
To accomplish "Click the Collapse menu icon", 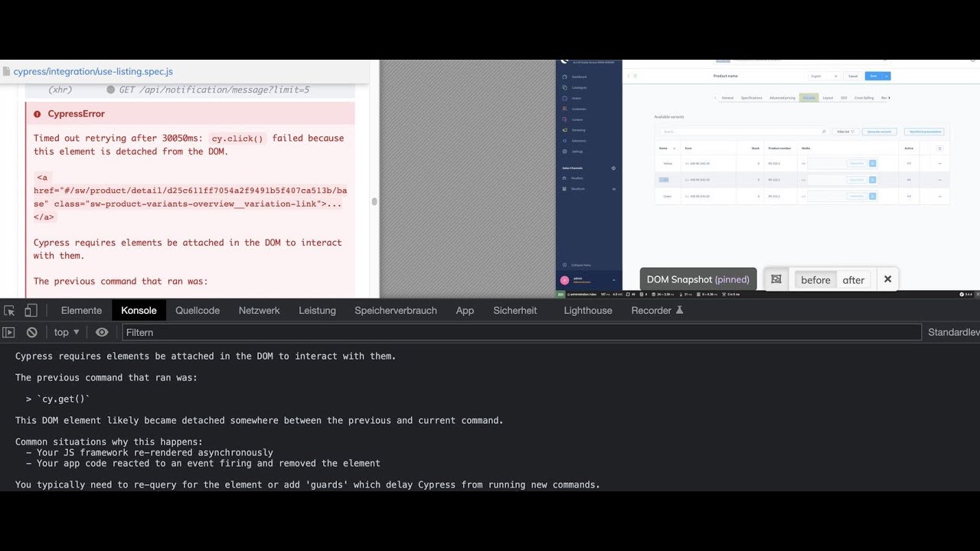I will coord(565,265).
